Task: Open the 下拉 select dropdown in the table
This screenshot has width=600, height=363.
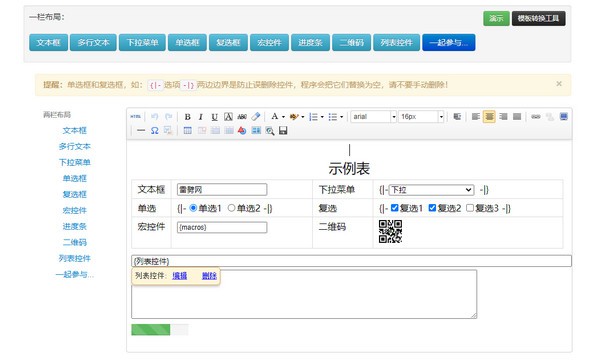Action: tap(431, 190)
